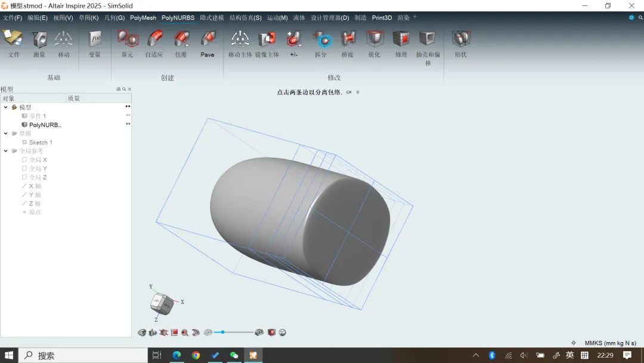The width and height of the screenshot is (644, 363).
Task: Toggle the camera video icon beside guidance text
Action: pos(349,93)
